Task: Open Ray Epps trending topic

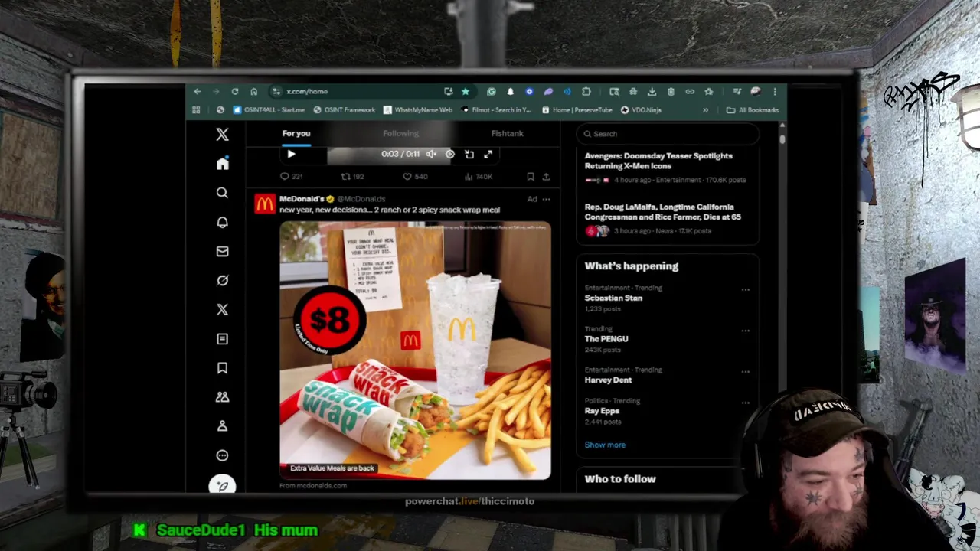Action: tap(602, 411)
